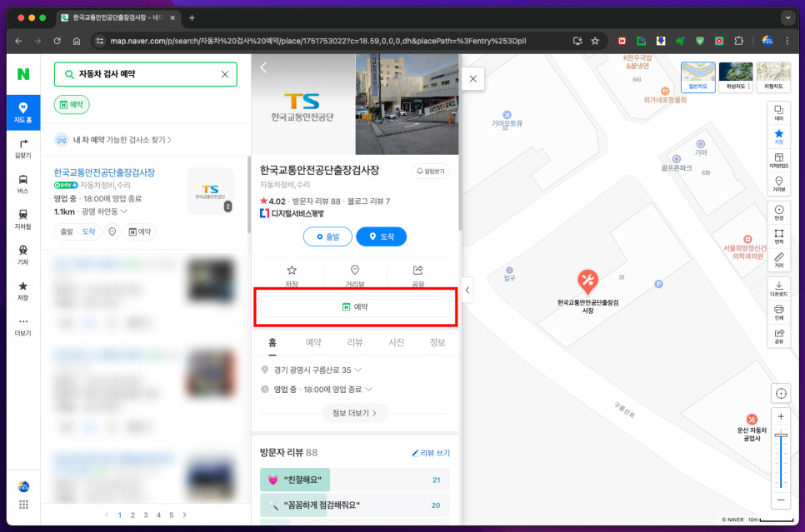This screenshot has height=532, width=805.
Task: Open 기차 train in the sidebar
Action: pyautogui.click(x=23, y=255)
